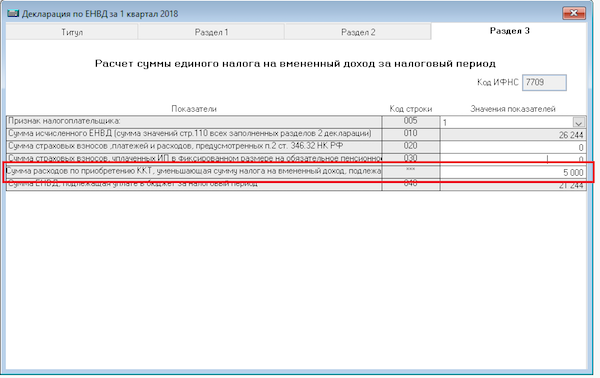Expand the Признак налогоплательщика dropdown arrow
Image resolution: width=600 pixels, height=378 pixels.
coord(578,123)
